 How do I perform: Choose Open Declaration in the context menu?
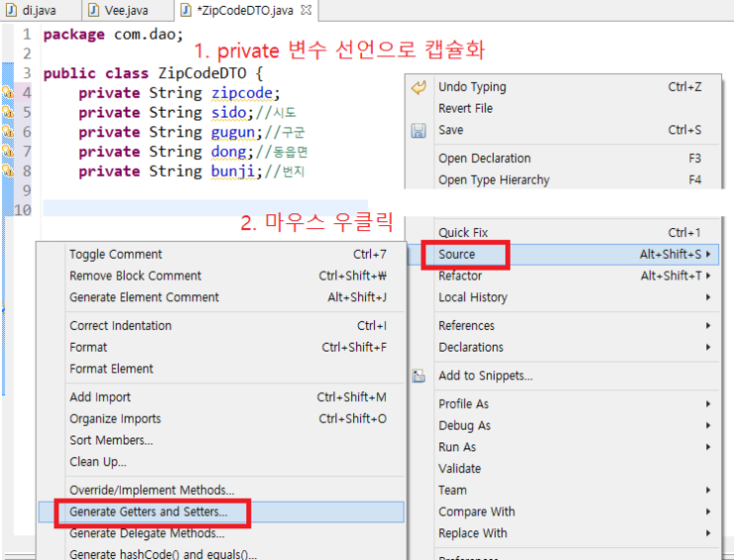[x=484, y=159]
